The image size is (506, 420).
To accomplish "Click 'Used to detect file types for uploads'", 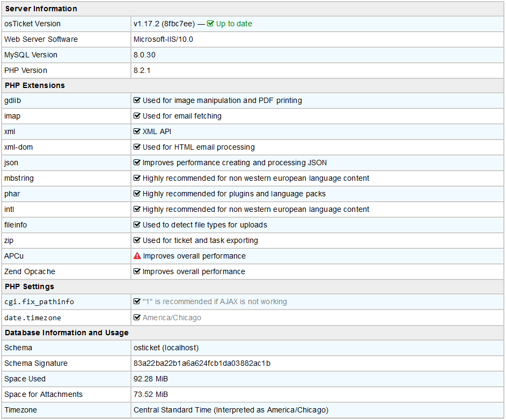I will (205, 225).
